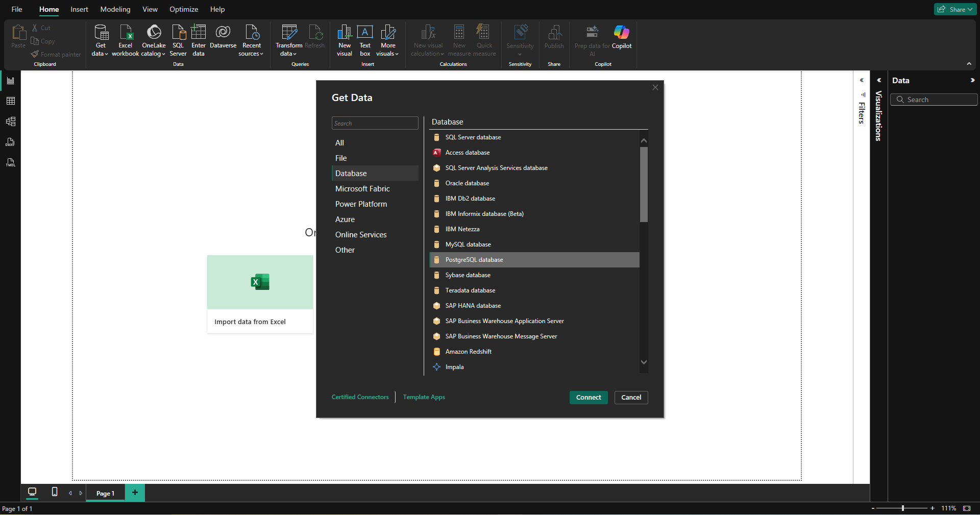Open the Get data ribbon button

(101, 40)
